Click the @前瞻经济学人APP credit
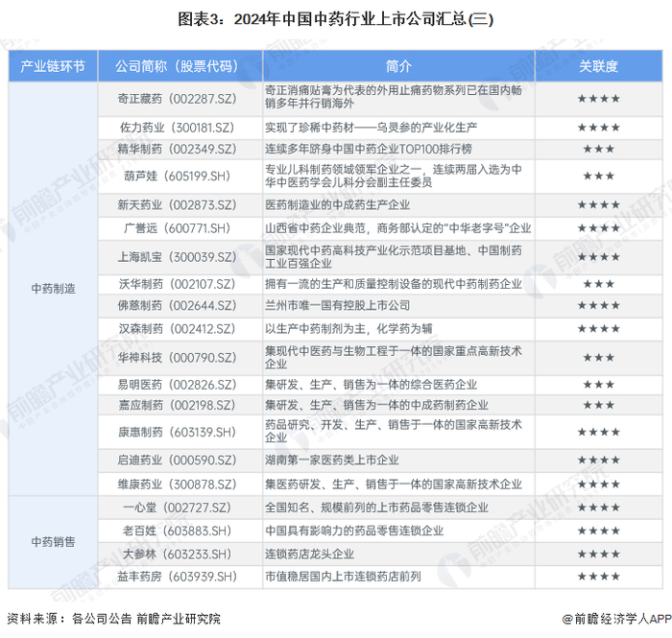This screenshot has height=638, width=672. 616,619
